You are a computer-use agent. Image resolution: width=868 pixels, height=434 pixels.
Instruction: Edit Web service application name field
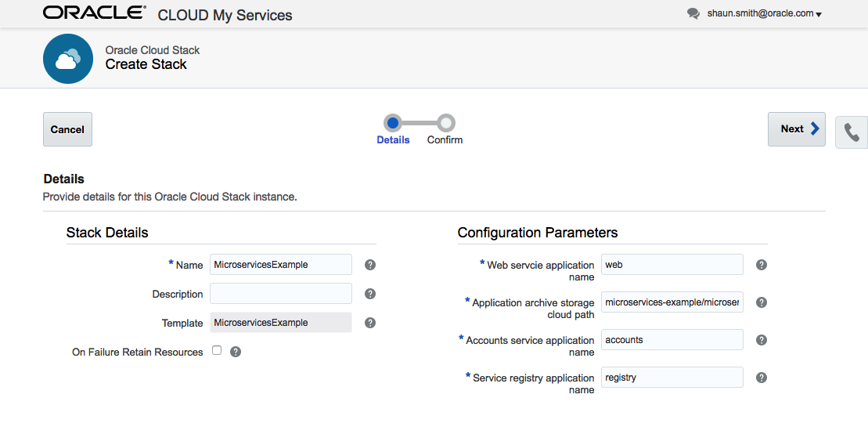pos(672,264)
